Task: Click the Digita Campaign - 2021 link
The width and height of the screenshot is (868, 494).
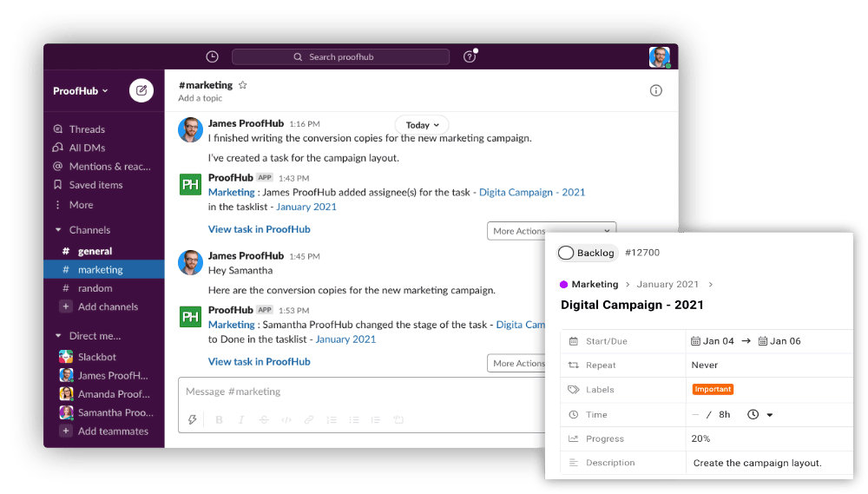Action: click(532, 192)
